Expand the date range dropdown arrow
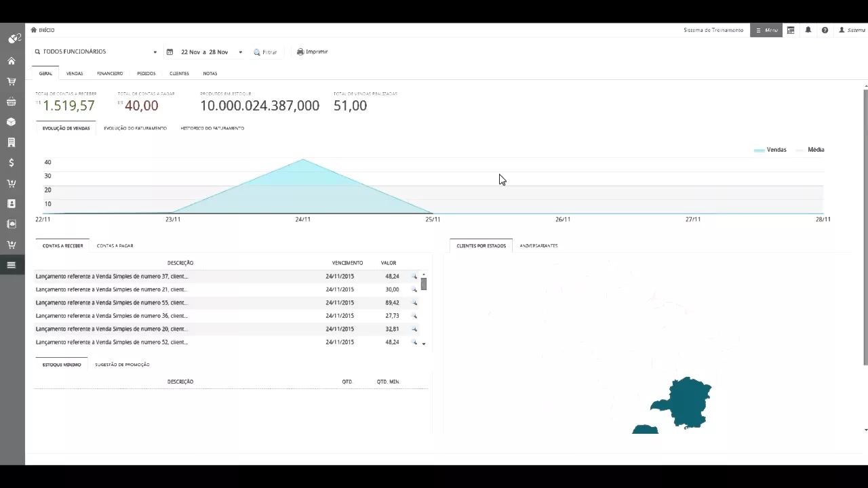This screenshot has width=868, height=488. tap(240, 52)
